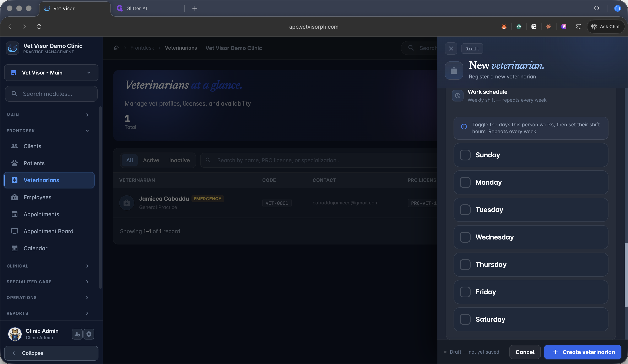
Task: Click the Calendar grid icon
Action: pyautogui.click(x=15, y=248)
